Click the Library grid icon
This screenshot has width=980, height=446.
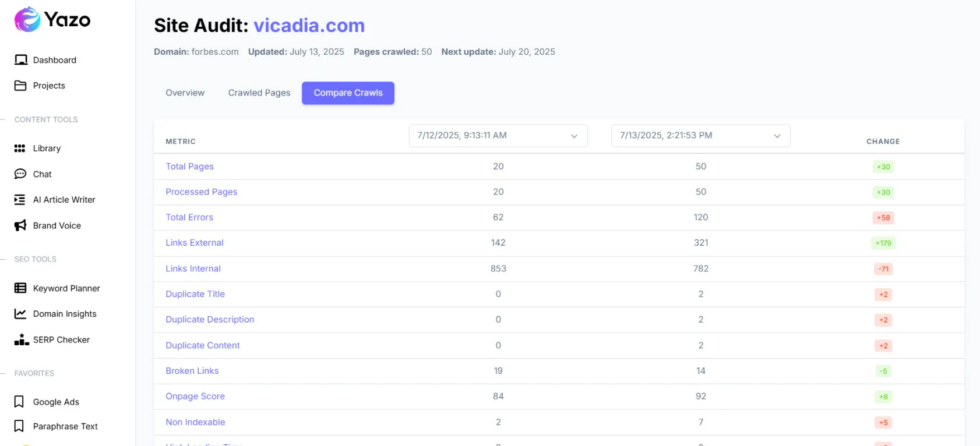(20, 148)
